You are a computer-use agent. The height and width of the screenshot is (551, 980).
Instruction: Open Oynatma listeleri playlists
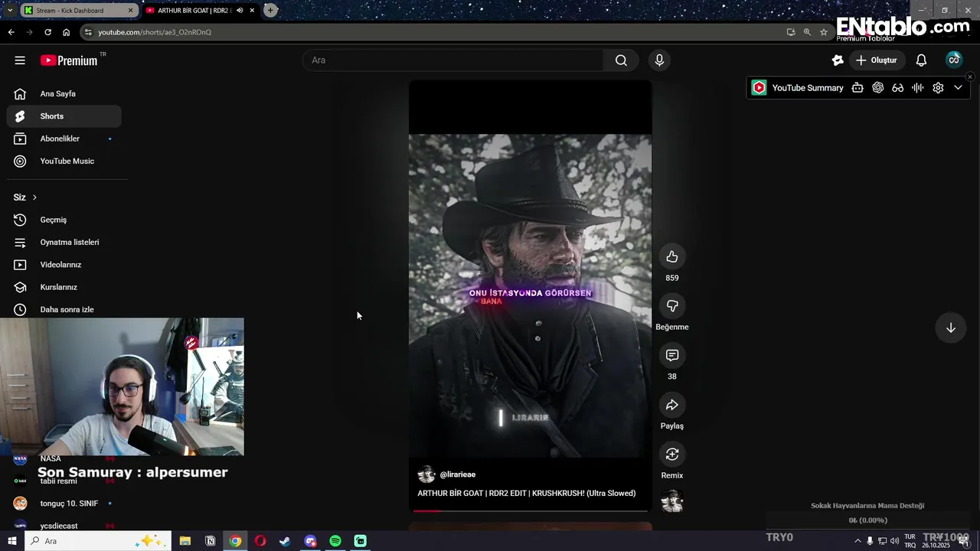(64, 243)
